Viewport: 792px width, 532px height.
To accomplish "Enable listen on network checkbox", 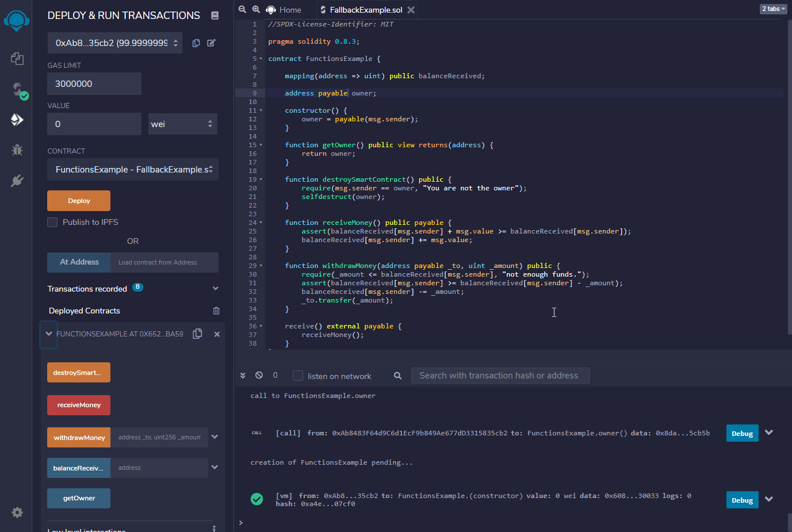I will coord(298,376).
